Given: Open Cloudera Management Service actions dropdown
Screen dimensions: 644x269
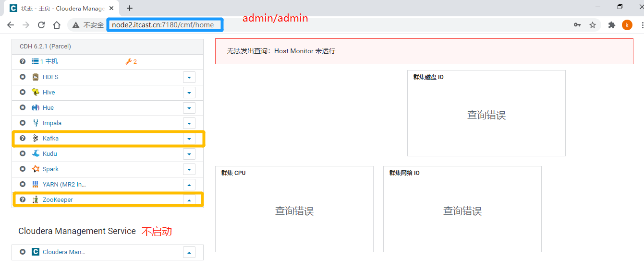Looking at the screenshot, I should (x=189, y=252).
